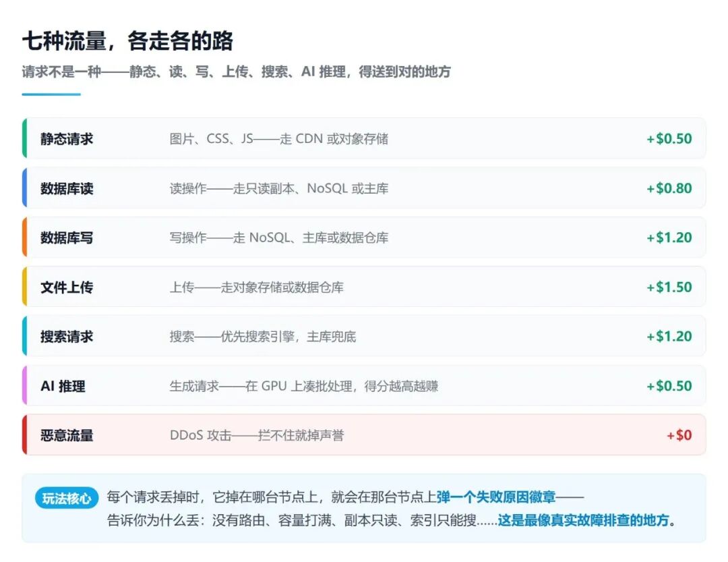Click the subtitle starting with 请求不是一种
The image size is (728, 562).
(x=237, y=72)
